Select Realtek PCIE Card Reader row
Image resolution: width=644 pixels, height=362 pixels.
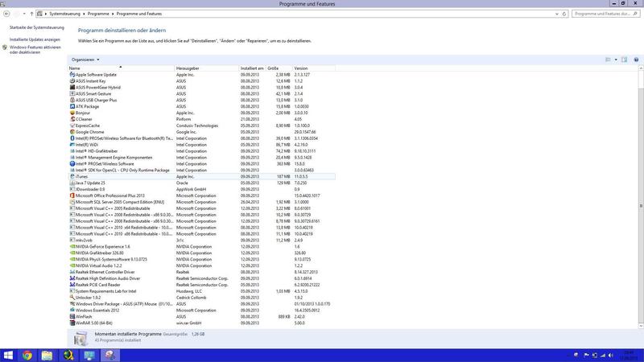[202, 285]
